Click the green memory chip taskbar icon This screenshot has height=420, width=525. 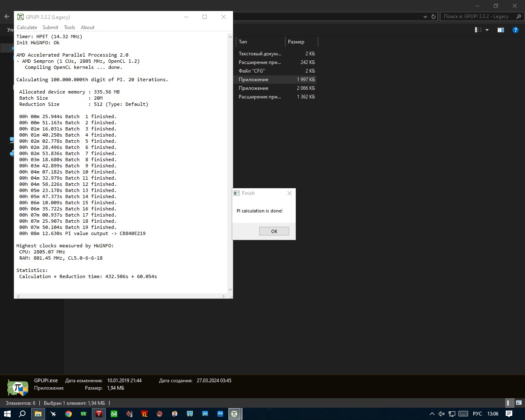[x=84, y=414]
